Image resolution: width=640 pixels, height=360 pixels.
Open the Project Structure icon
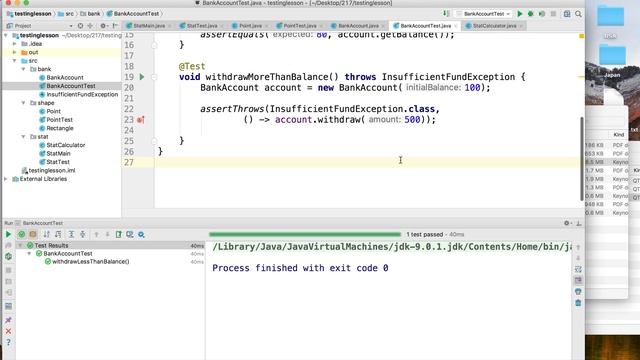pyautogui.click(x=567, y=14)
